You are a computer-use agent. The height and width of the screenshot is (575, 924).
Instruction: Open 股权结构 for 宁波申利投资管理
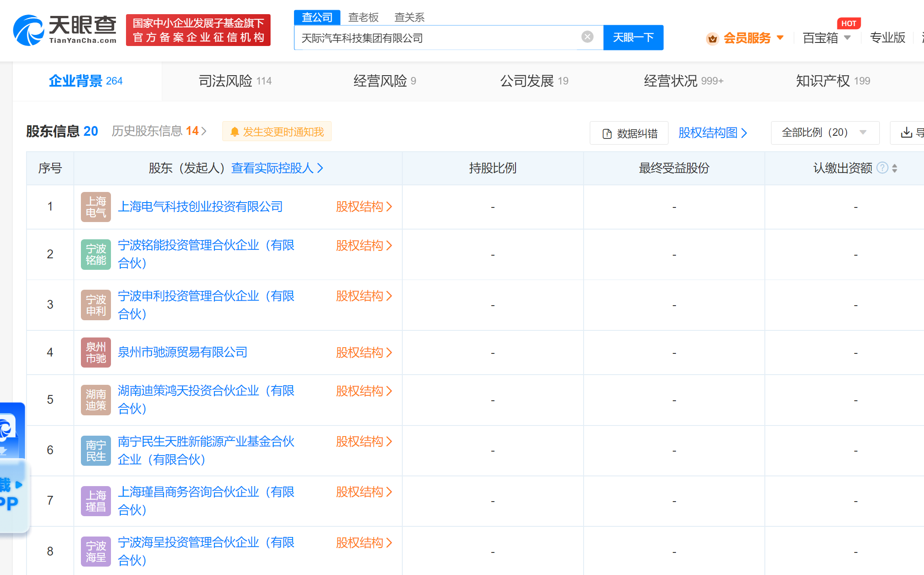tap(364, 296)
